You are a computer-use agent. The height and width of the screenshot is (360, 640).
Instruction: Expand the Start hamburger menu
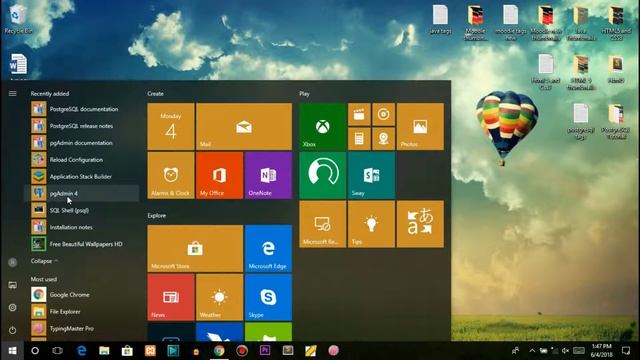[x=12, y=93]
